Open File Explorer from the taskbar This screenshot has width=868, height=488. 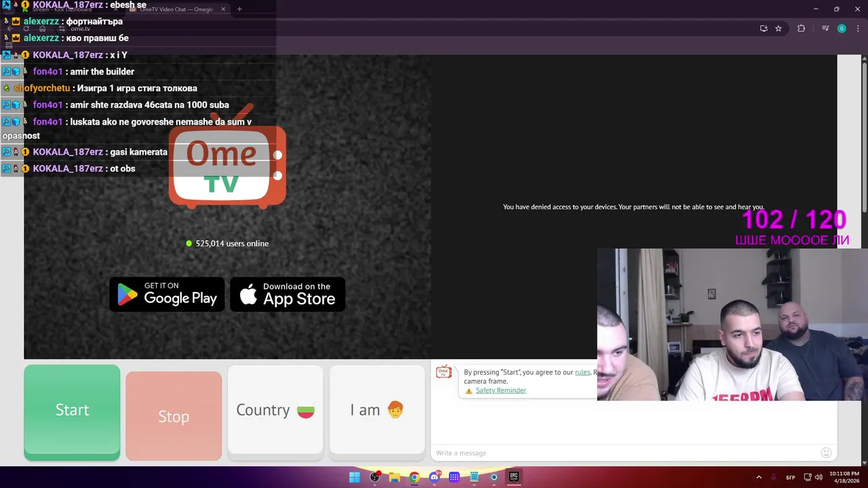(x=395, y=477)
